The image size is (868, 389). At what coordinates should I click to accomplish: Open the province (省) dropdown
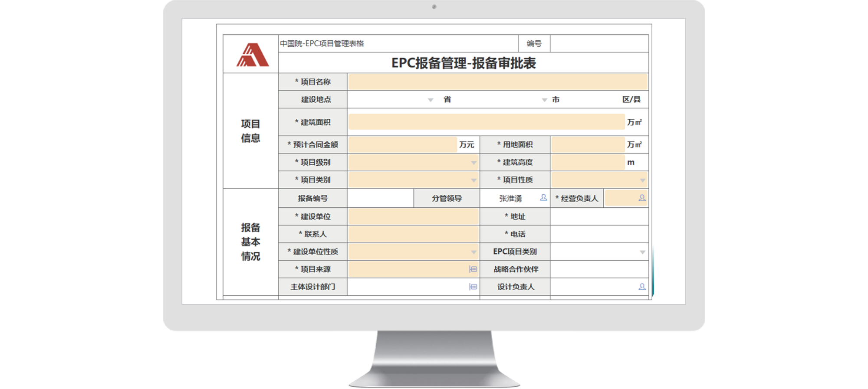[430, 100]
